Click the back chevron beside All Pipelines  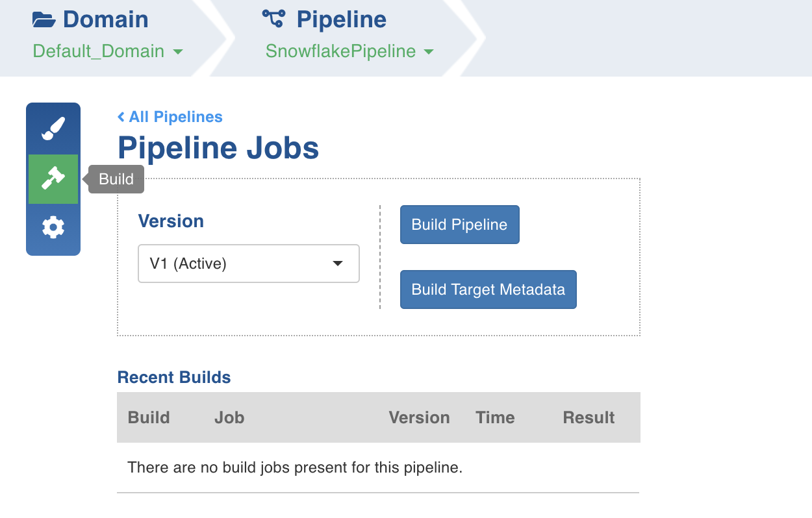point(121,117)
